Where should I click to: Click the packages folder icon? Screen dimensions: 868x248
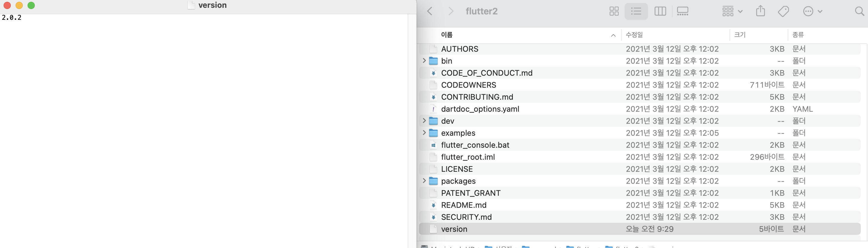(433, 181)
